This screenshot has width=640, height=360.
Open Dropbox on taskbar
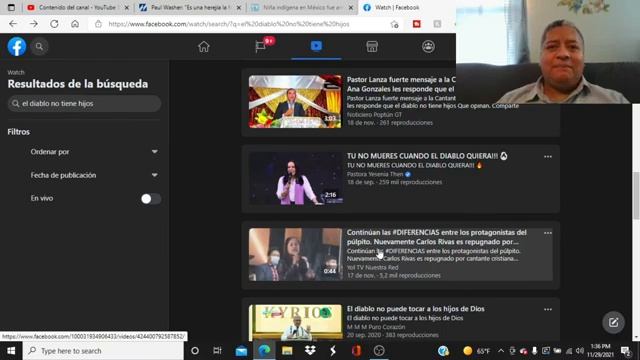click(310, 351)
